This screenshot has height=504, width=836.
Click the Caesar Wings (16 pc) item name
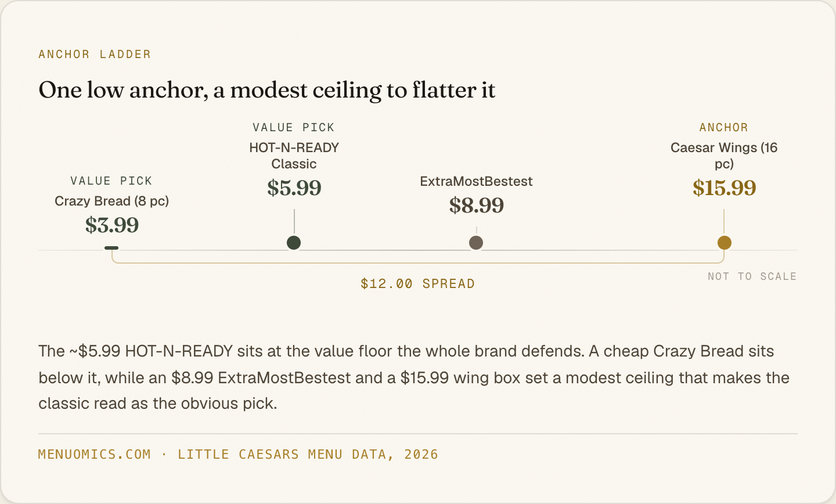coord(724,156)
